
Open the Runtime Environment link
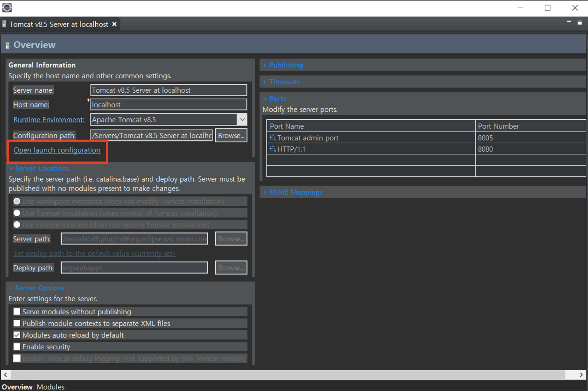click(x=49, y=119)
